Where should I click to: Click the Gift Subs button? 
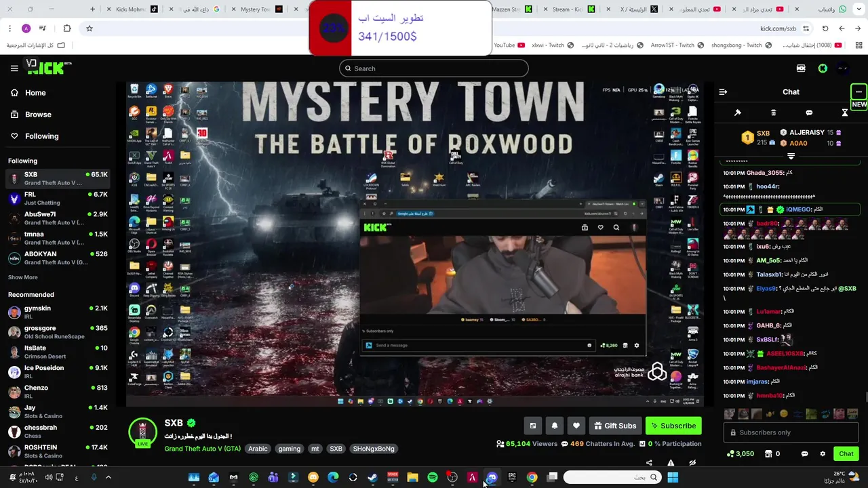click(x=615, y=426)
